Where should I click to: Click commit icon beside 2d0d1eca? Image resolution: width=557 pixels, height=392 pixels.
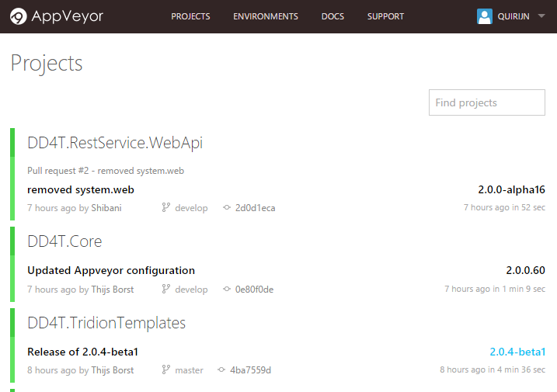(227, 207)
